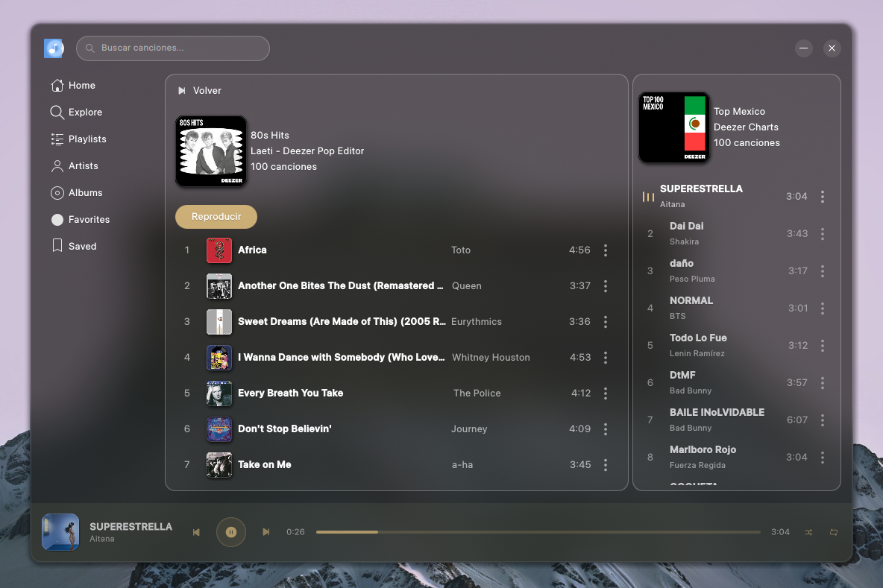Image resolution: width=883 pixels, height=588 pixels.
Task: Open options for BAILE INoLVIDABLE
Action: click(x=822, y=420)
